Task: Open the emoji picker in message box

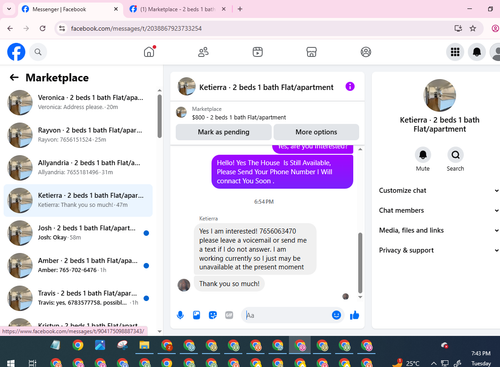Action: [x=336, y=315]
